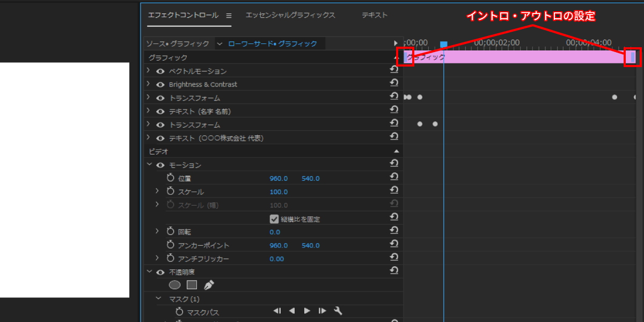
Task: Toggle eye for トランスフォーム above テキスト (○○○株式会社 代表)
Action: tap(160, 125)
